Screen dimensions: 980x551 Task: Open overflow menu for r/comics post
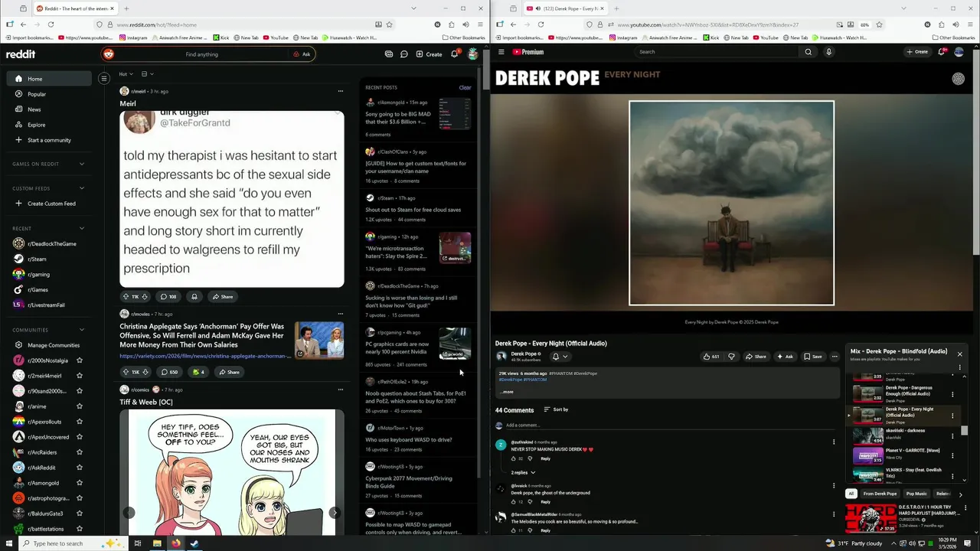[x=341, y=390]
